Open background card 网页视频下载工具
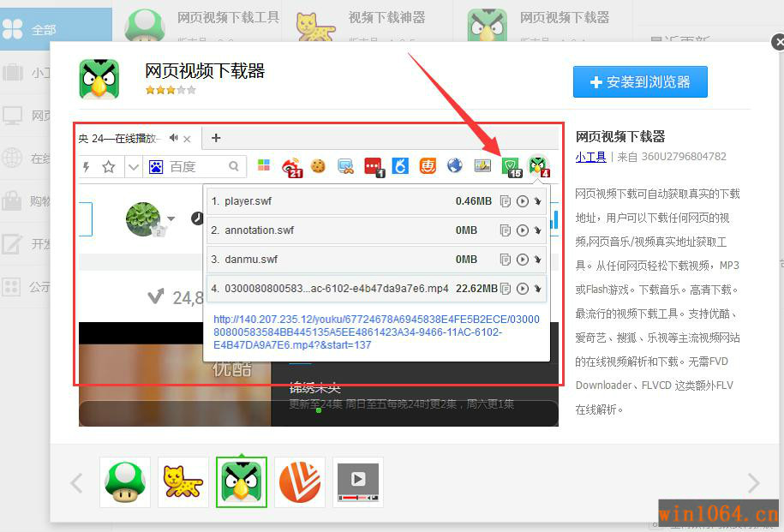The image size is (784, 532). pos(202,21)
